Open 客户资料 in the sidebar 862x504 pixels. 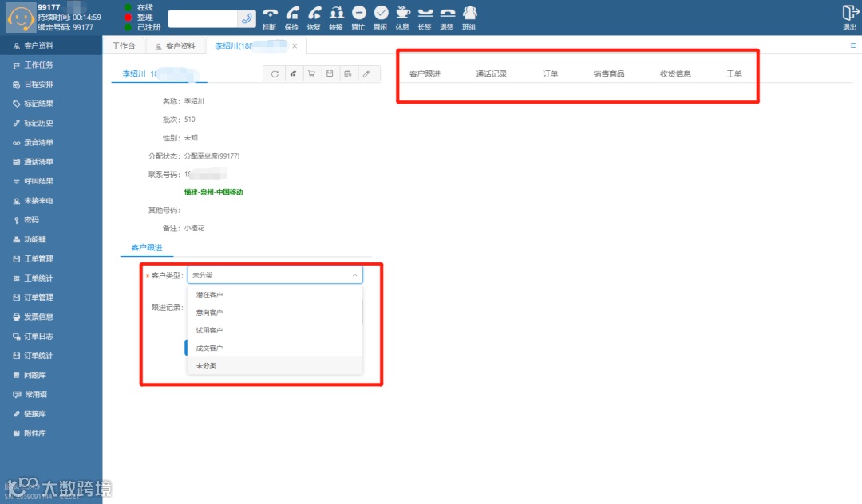click(51, 45)
